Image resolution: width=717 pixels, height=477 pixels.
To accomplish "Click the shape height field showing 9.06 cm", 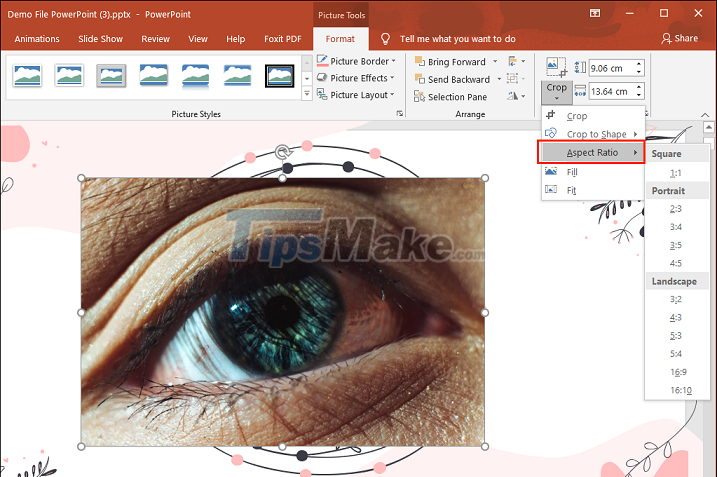I will [612, 68].
